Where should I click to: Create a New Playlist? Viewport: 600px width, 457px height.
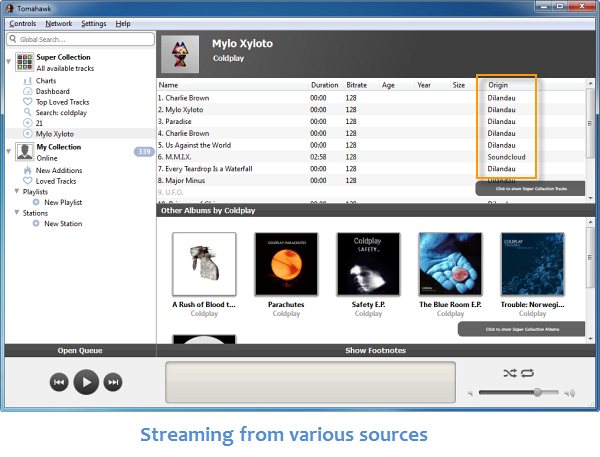pos(63,202)
